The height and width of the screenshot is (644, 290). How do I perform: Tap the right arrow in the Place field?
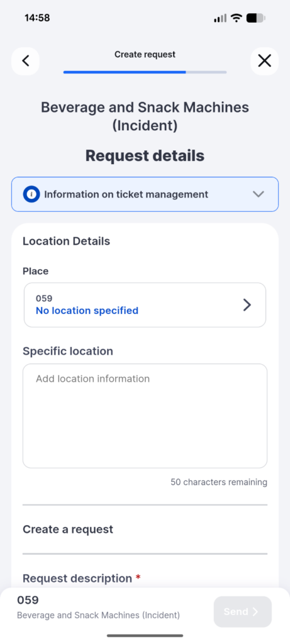pyautogui.click(x=247, y=305)
